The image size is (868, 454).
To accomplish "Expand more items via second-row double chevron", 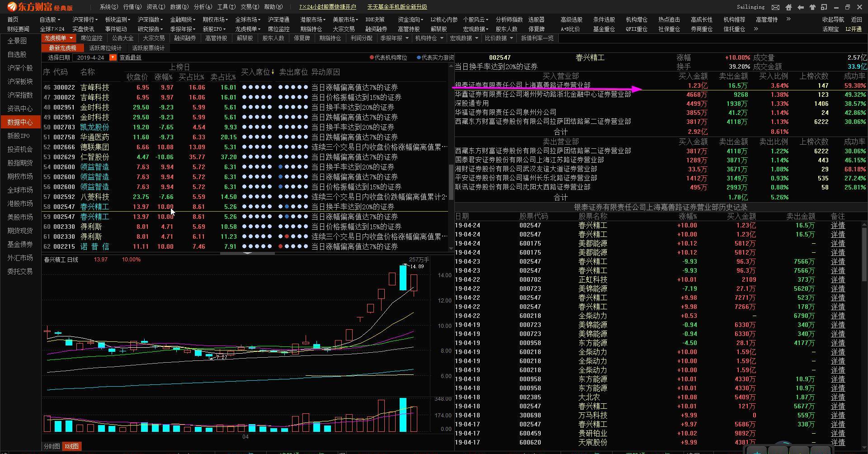I will tap(755, 28).
